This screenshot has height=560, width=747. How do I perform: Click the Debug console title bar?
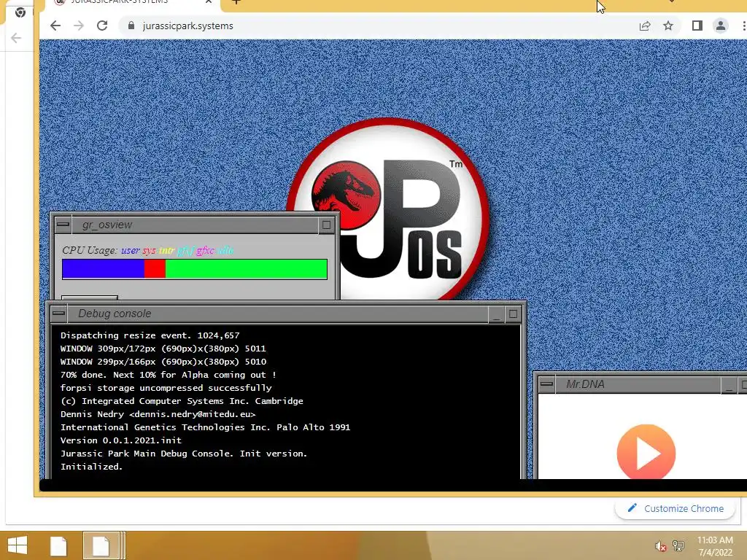coord(278,314)
